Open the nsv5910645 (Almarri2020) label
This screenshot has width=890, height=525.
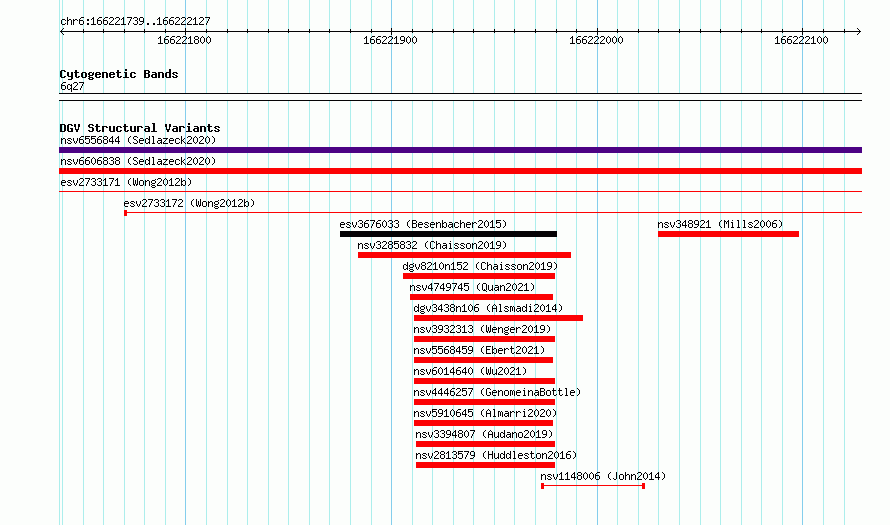[485, 413]
